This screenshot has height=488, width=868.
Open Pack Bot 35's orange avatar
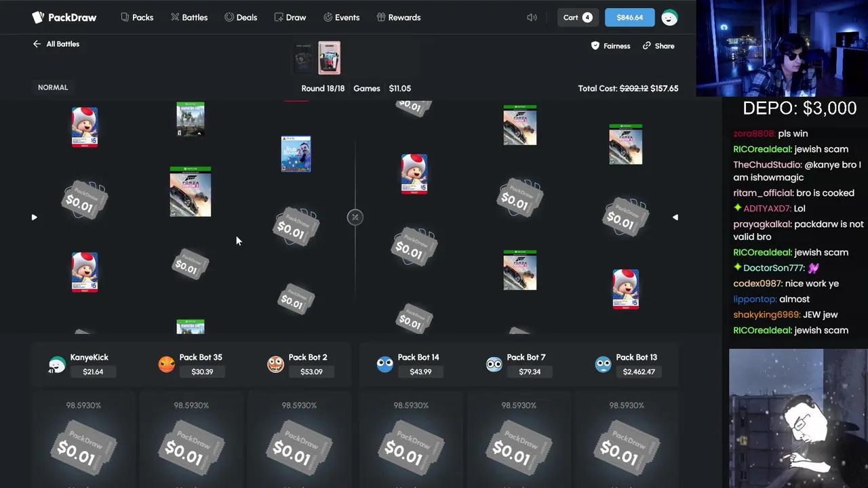coord(166,365)
